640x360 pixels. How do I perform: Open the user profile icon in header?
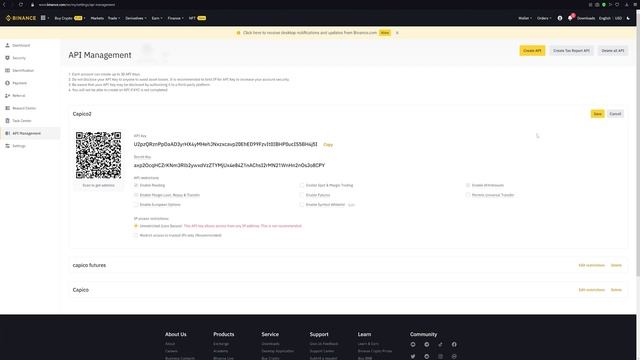pyautogui.click(x=560, y=18)
